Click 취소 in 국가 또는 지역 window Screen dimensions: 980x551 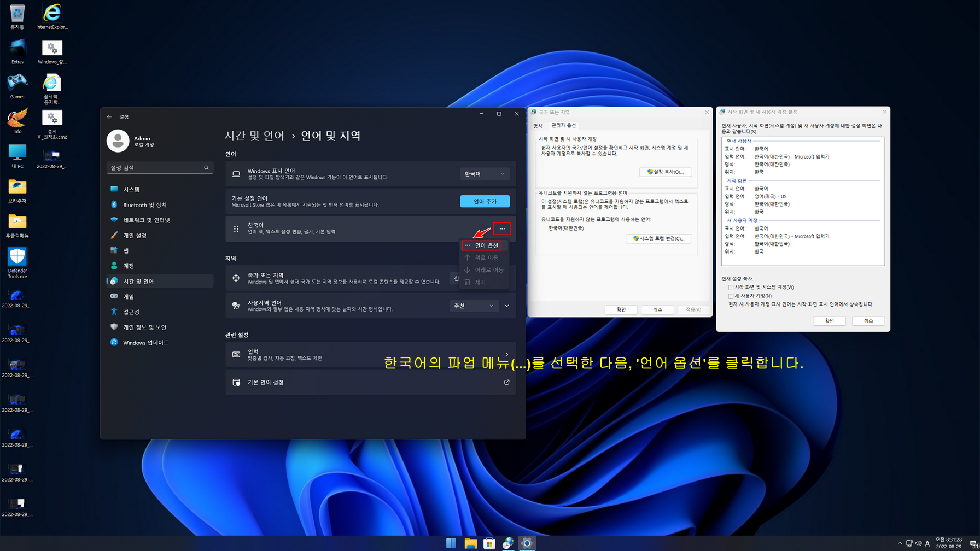657,309
